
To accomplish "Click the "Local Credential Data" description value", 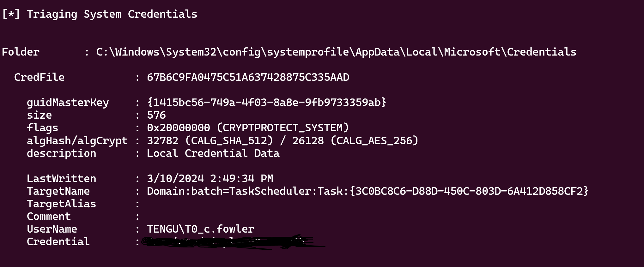I will click(x=213, y=153).
